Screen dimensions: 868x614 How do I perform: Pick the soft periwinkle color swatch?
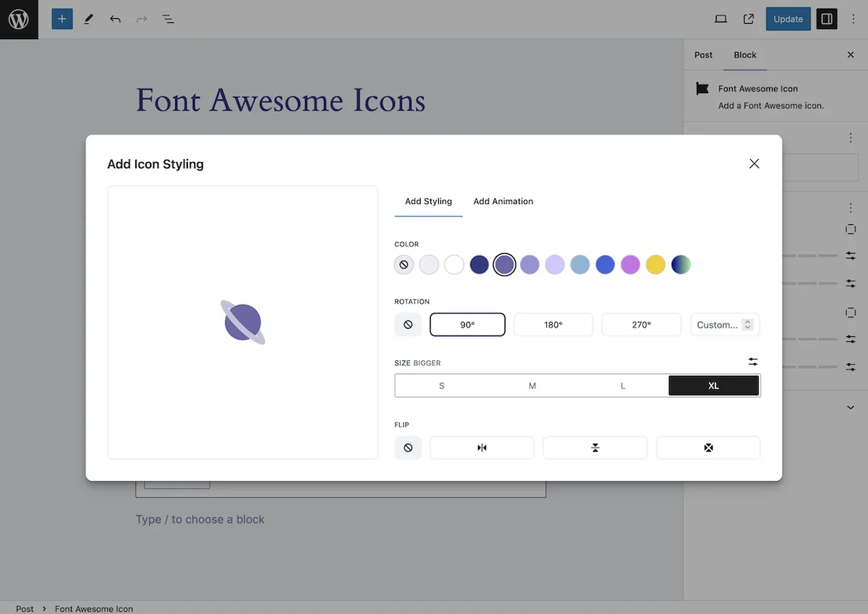tap(529, 265)
